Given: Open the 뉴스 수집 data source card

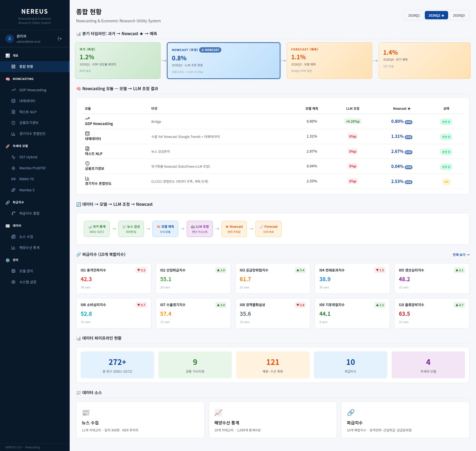Looking at the screenshot, I should tap(140, 420).
